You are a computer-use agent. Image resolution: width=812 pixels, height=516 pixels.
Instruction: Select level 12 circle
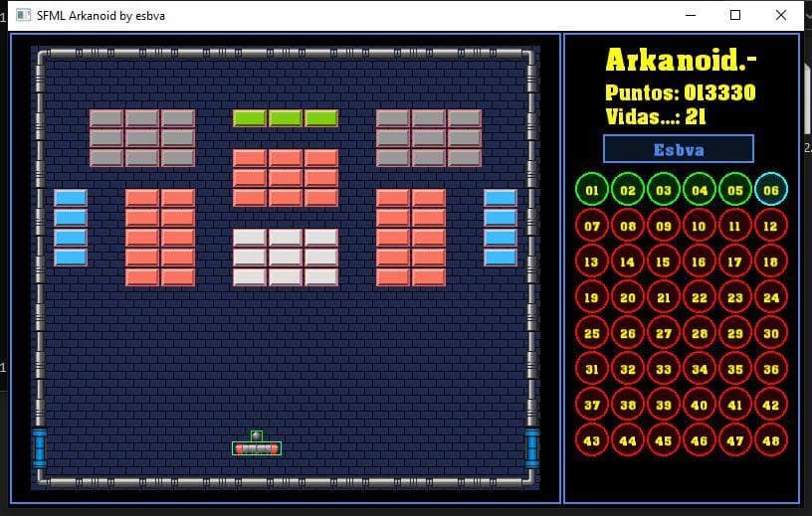coord(771,226)
